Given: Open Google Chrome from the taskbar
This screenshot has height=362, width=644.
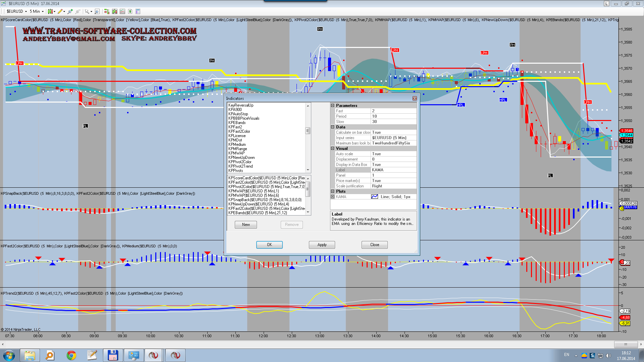Looking at the screenshot, I should [71, 355].
